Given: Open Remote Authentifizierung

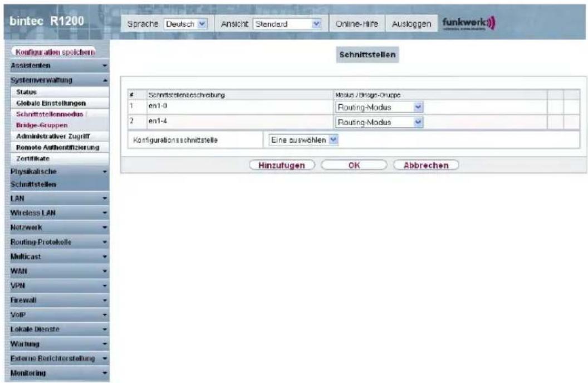Looking at the screenshot, I should click(x=60, y=147).
